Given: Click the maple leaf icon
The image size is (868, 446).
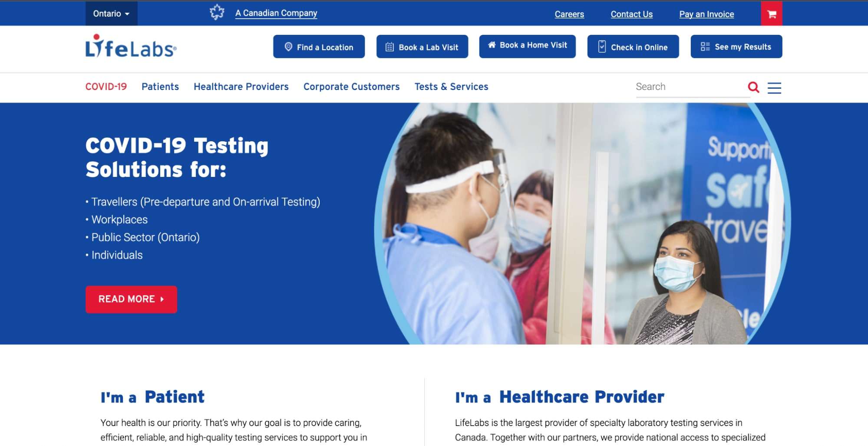Looking at the screenshot, I should 217,12.
